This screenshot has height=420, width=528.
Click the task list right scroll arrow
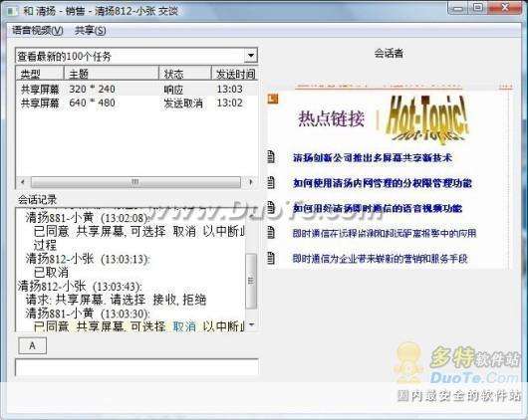click(250, 182)
